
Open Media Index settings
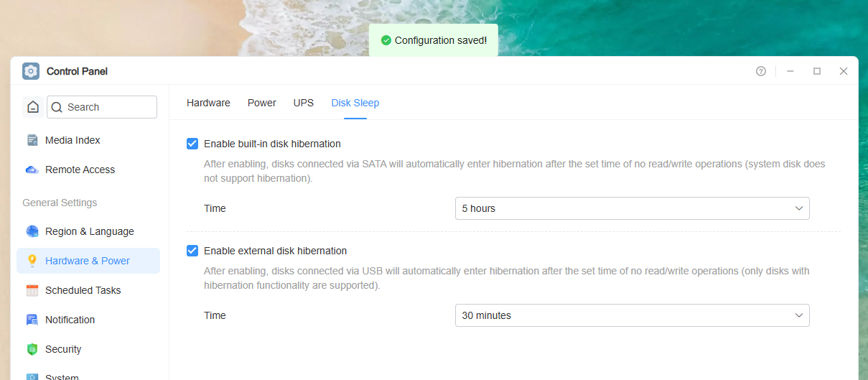click(88, 140)
